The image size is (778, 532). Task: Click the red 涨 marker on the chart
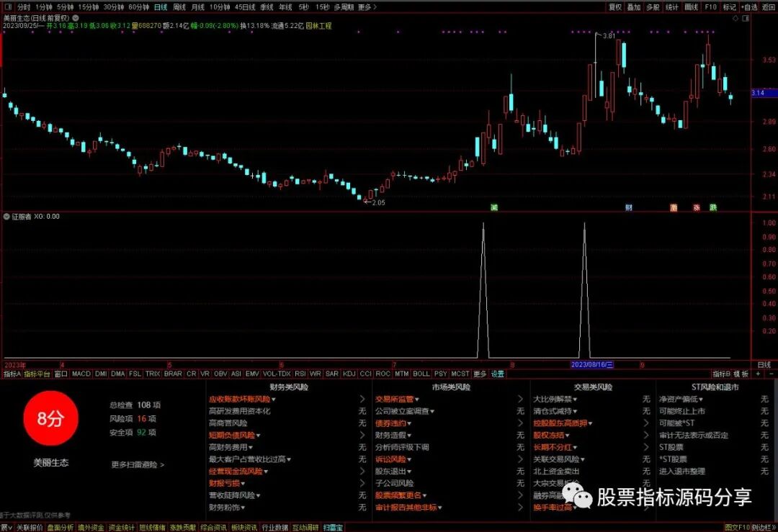697,207
